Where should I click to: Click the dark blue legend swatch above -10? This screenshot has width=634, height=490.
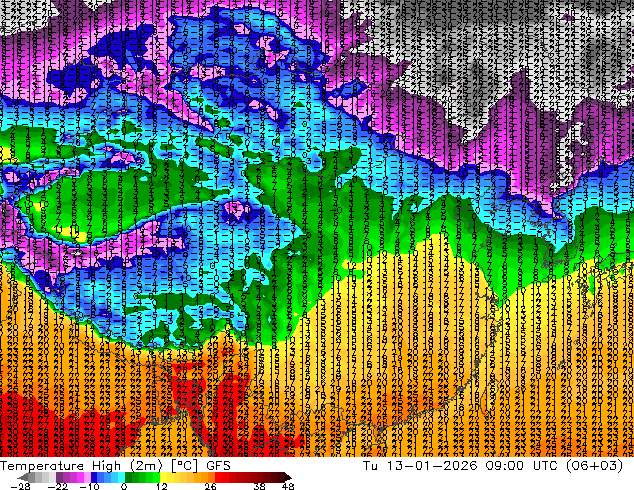[94, 477]
